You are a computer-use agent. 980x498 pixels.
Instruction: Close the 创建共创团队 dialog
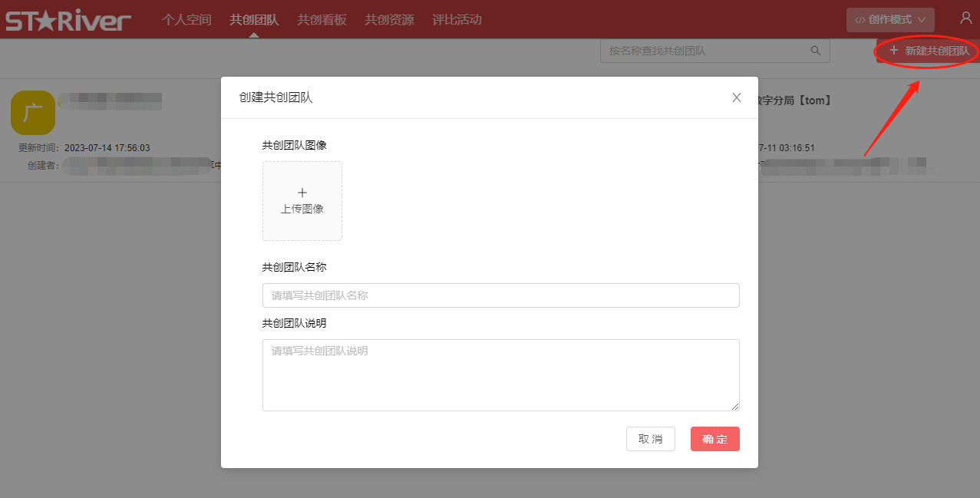tap(736, 97)
